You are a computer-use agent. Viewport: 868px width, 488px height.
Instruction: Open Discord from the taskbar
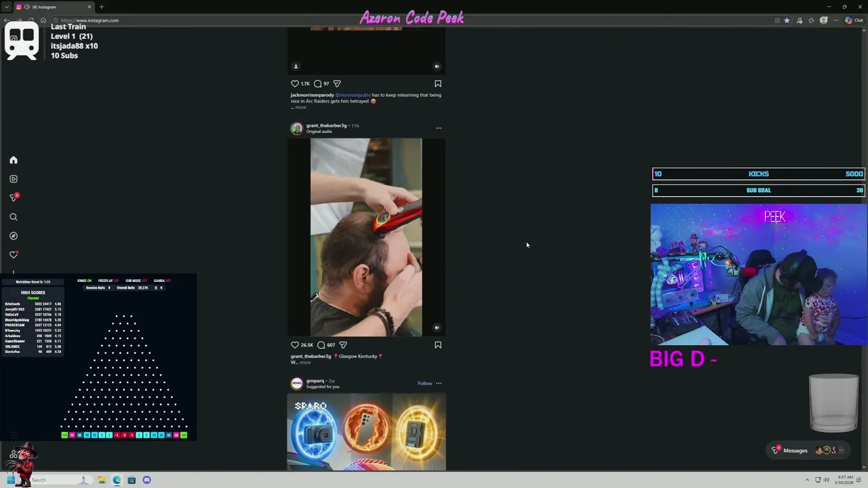[x=146, y=480]
